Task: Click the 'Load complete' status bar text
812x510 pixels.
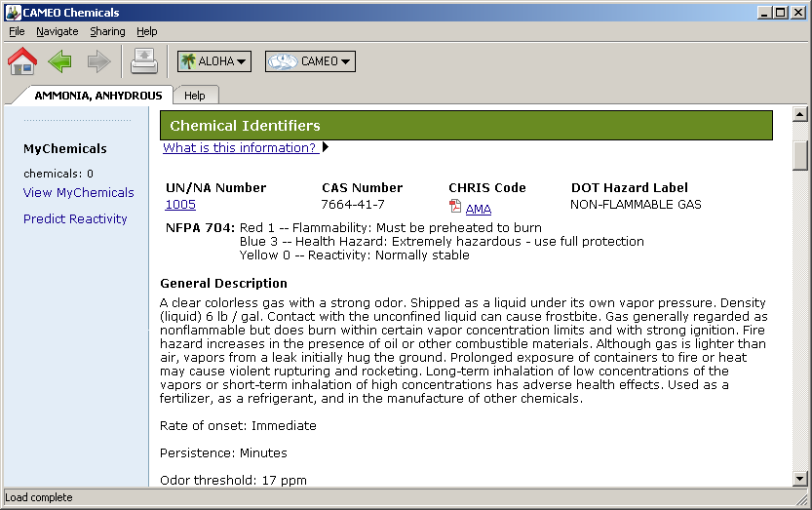Action: (39, 497)
